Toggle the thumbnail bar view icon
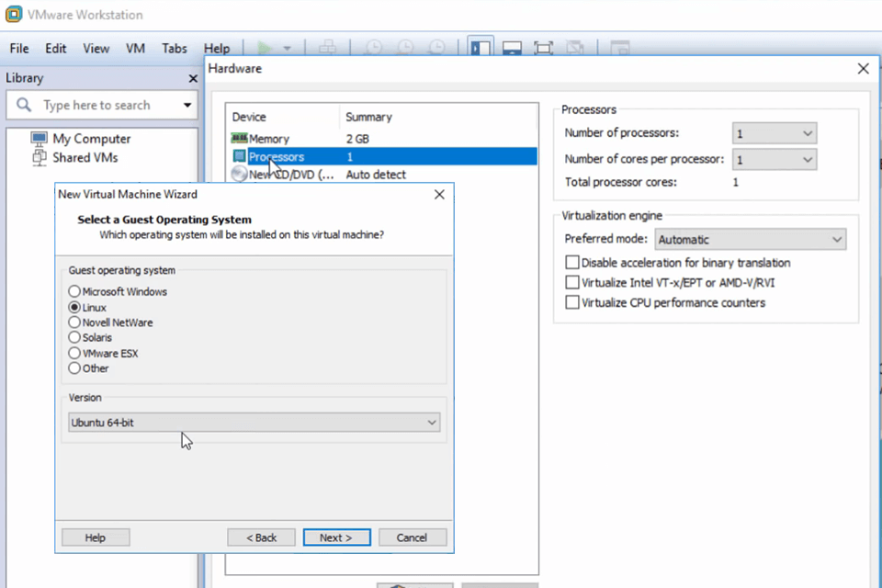882x588 pixels. click(x=512, y=49)
